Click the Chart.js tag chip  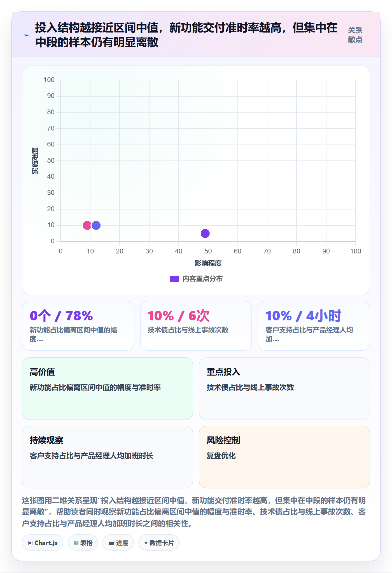point(43,543)
